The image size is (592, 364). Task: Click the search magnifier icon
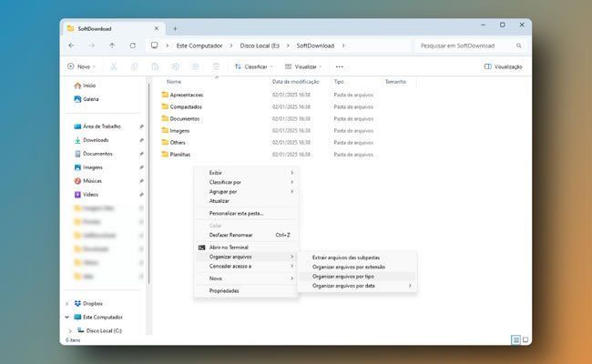(519, 45)
